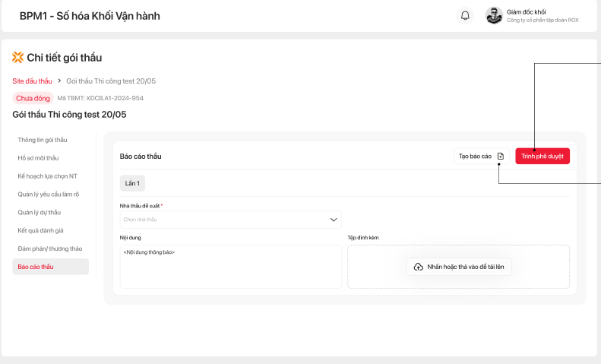Click the Site đấu thầu breadcrumb link

32,81
